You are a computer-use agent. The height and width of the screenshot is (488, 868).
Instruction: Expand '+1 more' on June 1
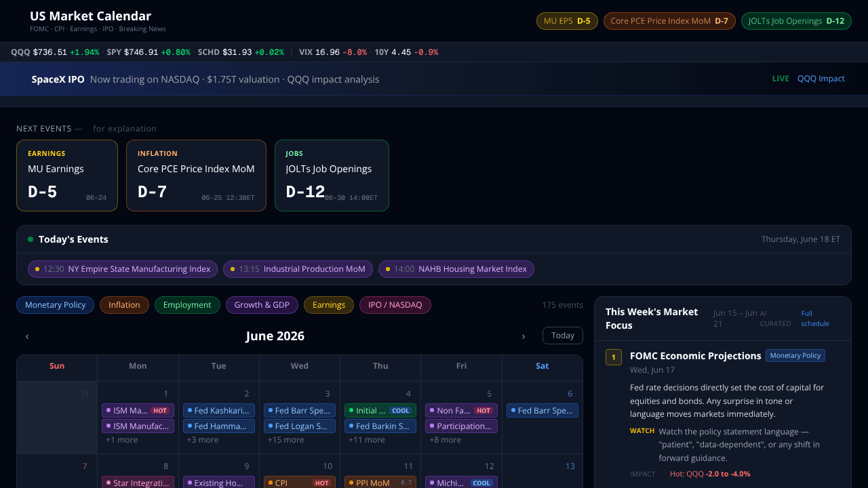(x=122, y=440)
